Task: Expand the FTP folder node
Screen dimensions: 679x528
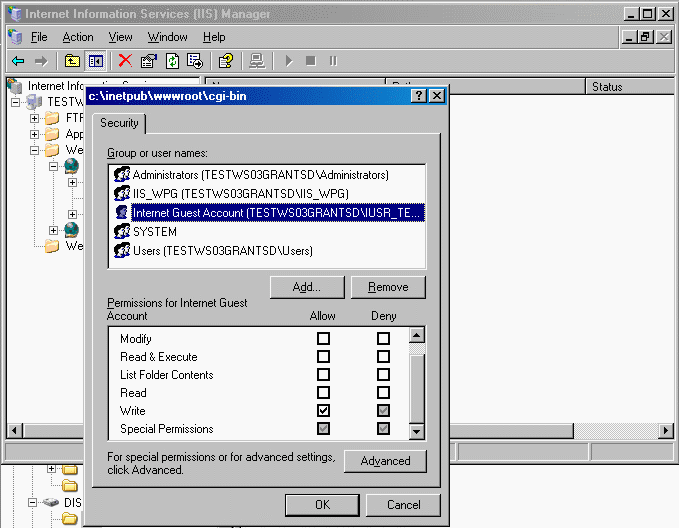Action: [35, 118]
